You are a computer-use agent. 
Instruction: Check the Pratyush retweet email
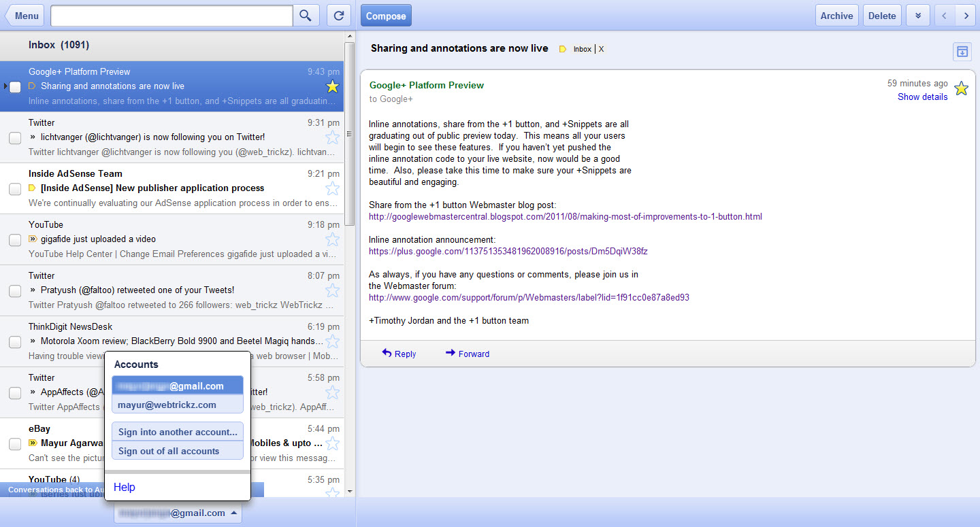[15, 291]
